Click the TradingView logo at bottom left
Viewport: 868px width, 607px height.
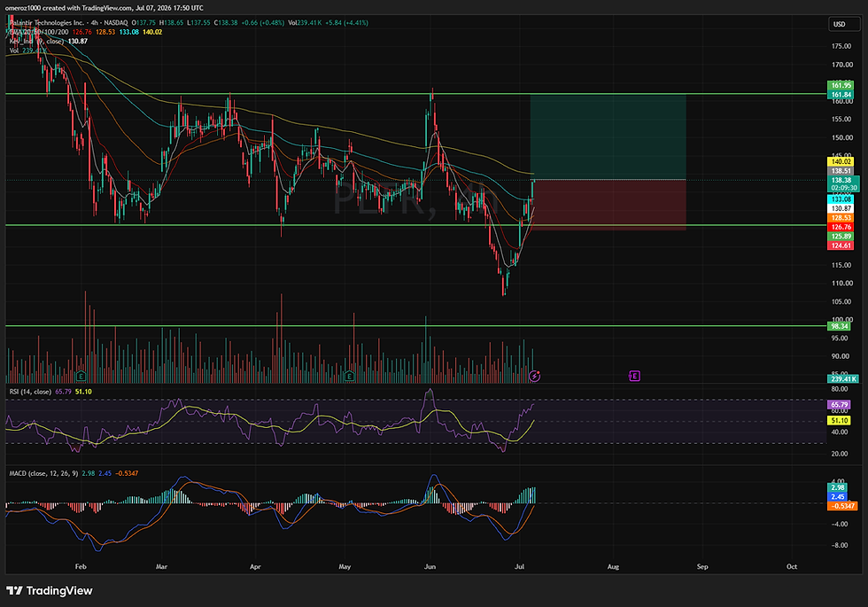(50, 590)
